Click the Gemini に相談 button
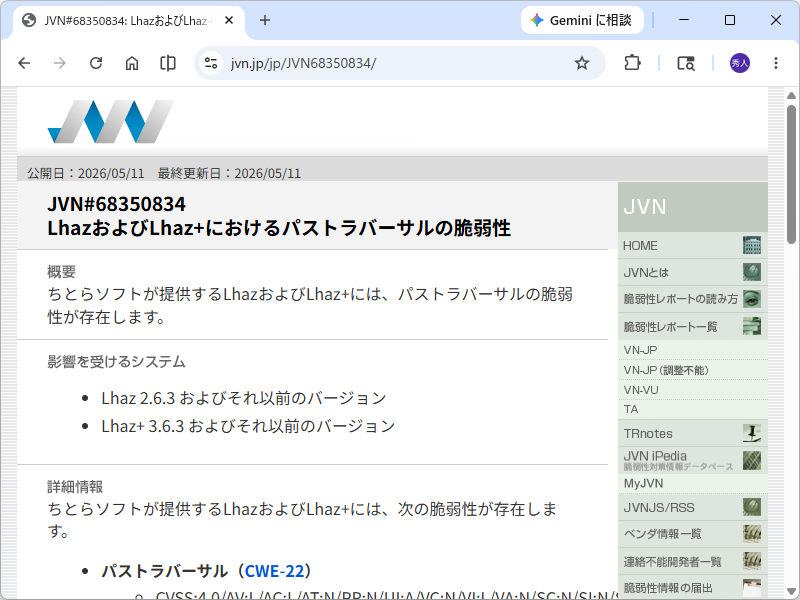 [582, 20]
